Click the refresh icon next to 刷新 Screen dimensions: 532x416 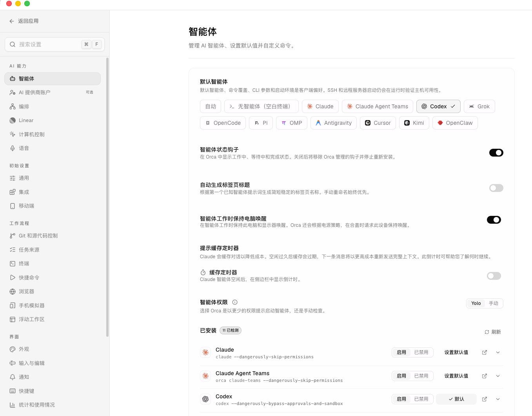[x=487, y=332]
